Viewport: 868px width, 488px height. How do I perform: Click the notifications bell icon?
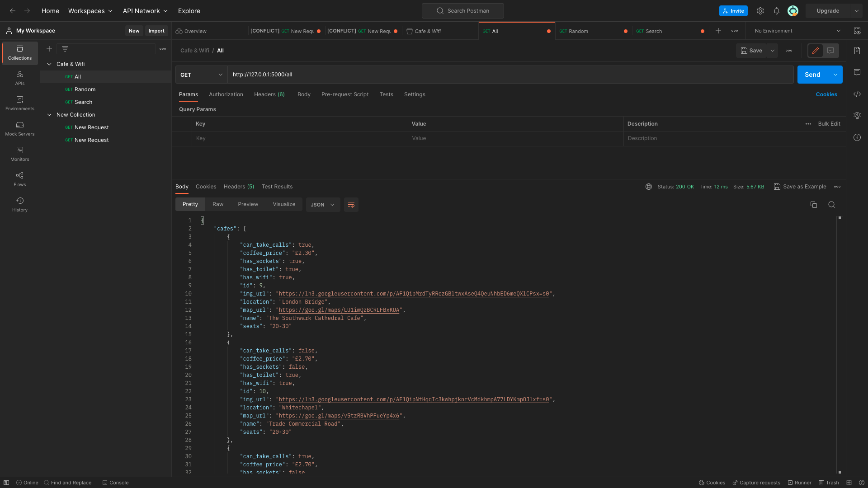[776, 11]
